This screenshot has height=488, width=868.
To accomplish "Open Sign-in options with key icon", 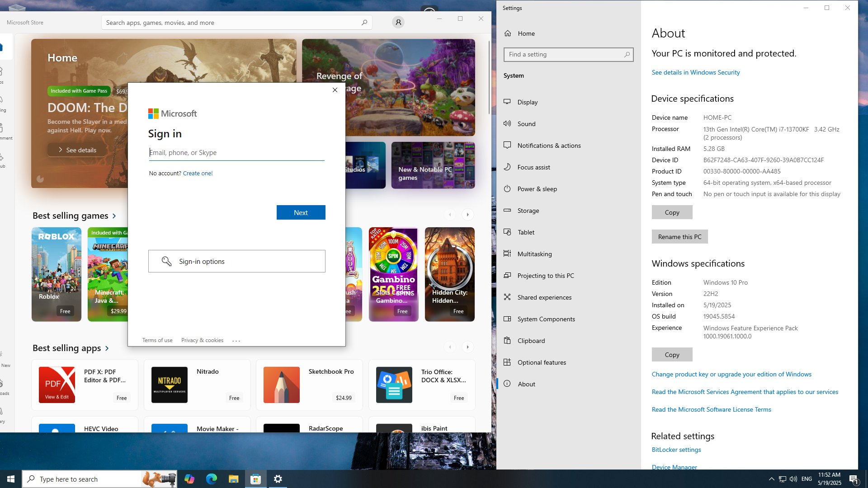I will coord(236,261).
